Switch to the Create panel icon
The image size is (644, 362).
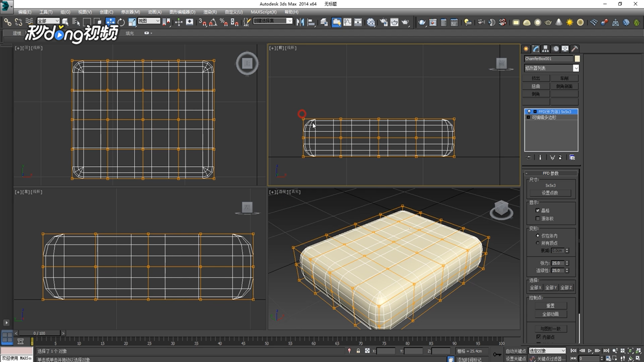point(526,49)
